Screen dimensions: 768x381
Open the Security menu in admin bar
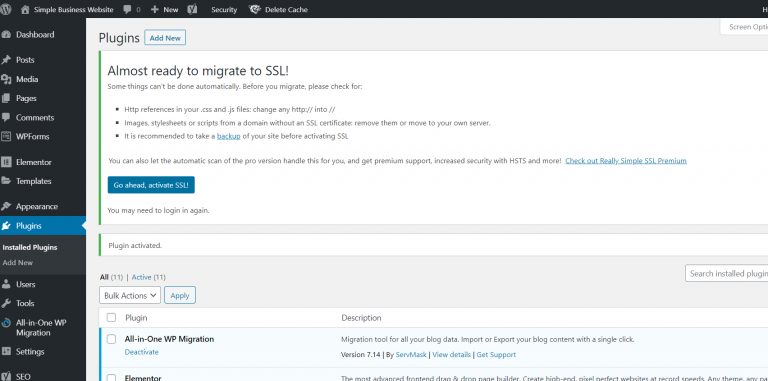pos(224,9)
